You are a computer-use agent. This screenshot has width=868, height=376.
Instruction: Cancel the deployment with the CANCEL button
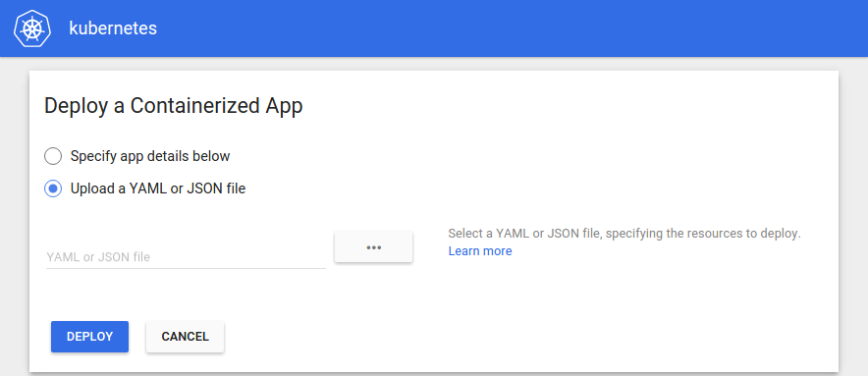[x=185, y=337]
